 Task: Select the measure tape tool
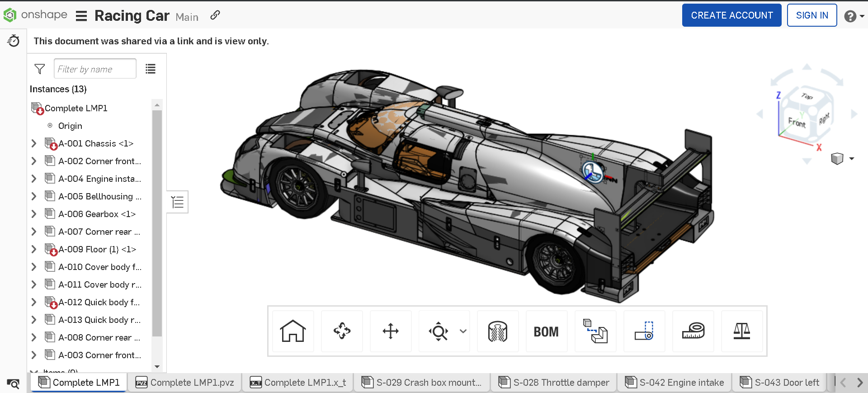click(693, 331)
